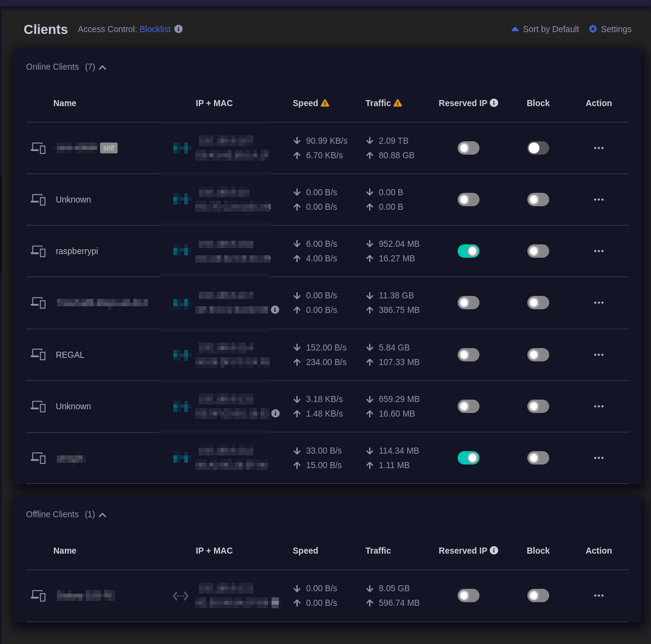This screenshot has width=651, height=644.
Task: Enable Reserved IP for REGAL
Action: coord(469,355)
